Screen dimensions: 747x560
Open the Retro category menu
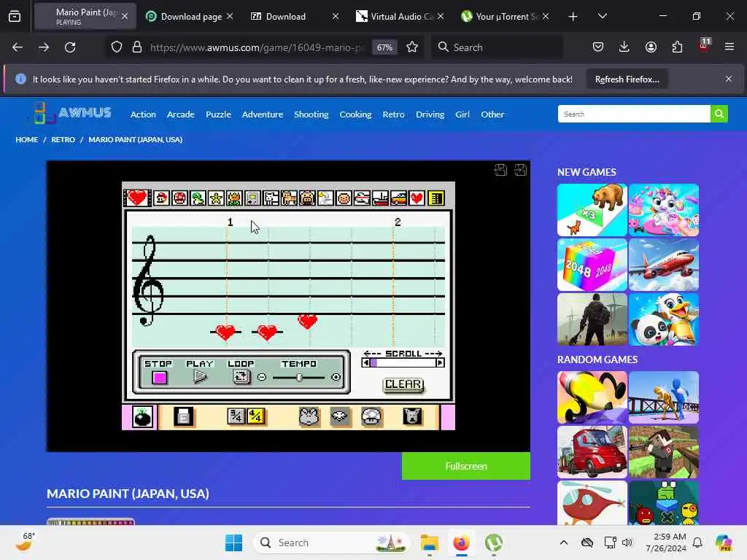point(393,114)
